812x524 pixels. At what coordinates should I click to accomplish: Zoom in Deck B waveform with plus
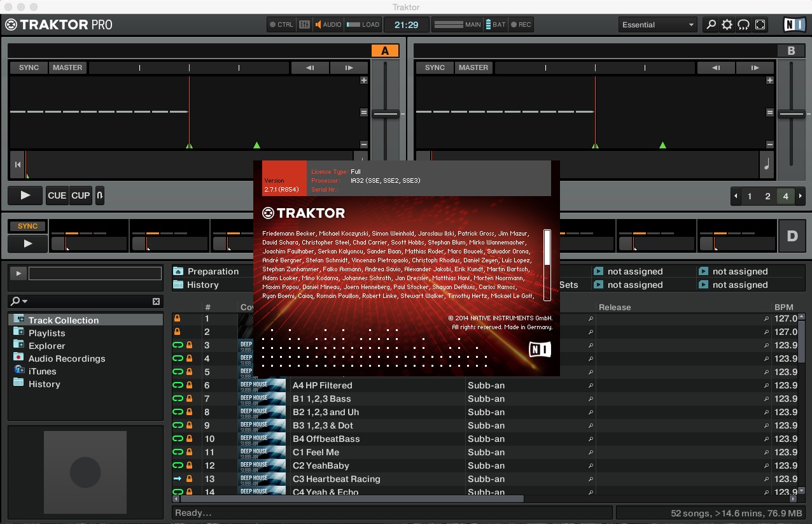pyautogui.click(x=770, y=80)
